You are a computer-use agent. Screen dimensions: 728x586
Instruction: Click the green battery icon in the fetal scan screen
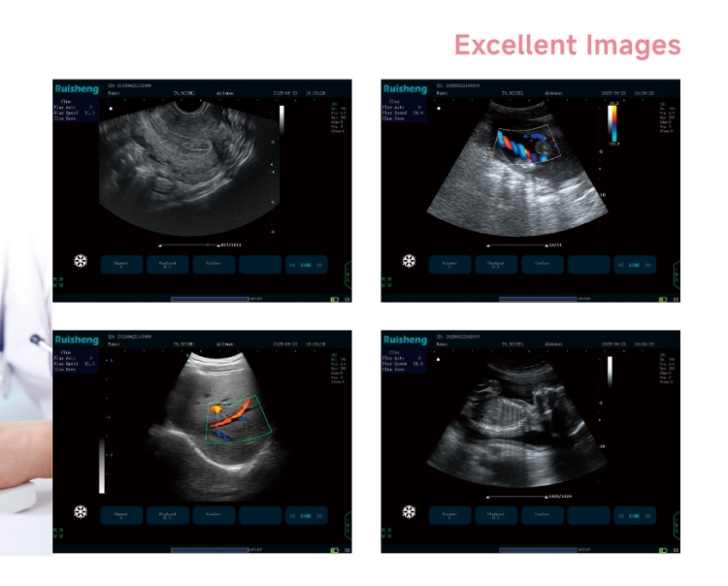(663, 550)
